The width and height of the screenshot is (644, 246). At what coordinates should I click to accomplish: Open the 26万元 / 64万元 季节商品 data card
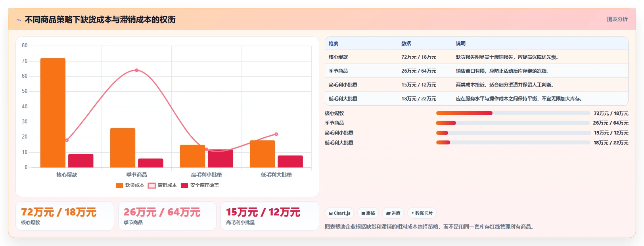[167, 216]
